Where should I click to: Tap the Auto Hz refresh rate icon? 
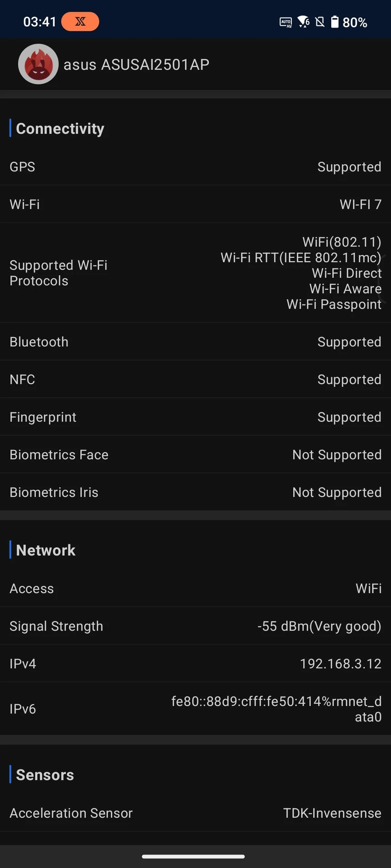coord(286,22)
